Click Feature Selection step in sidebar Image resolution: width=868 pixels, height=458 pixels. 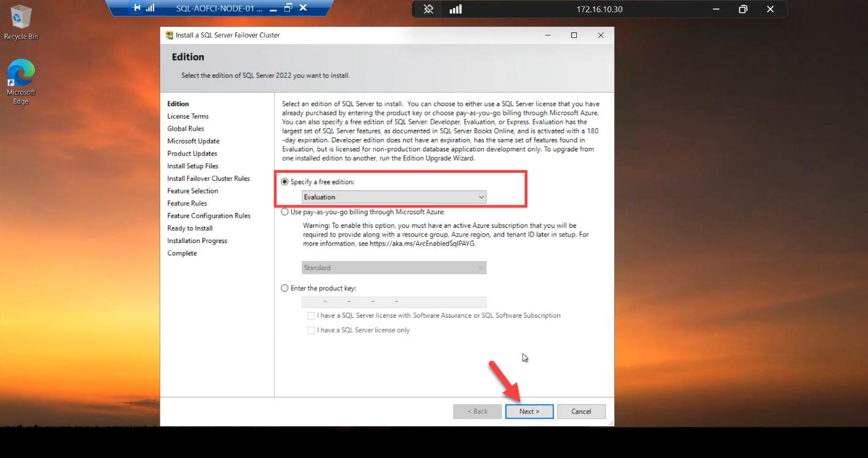(193, 191)
